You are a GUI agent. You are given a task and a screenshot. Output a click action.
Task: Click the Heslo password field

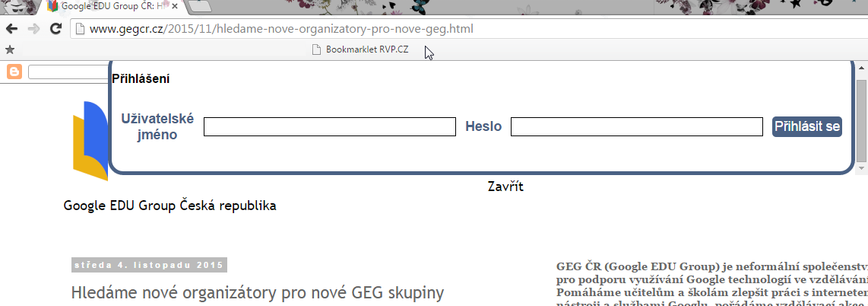(637, 126)
